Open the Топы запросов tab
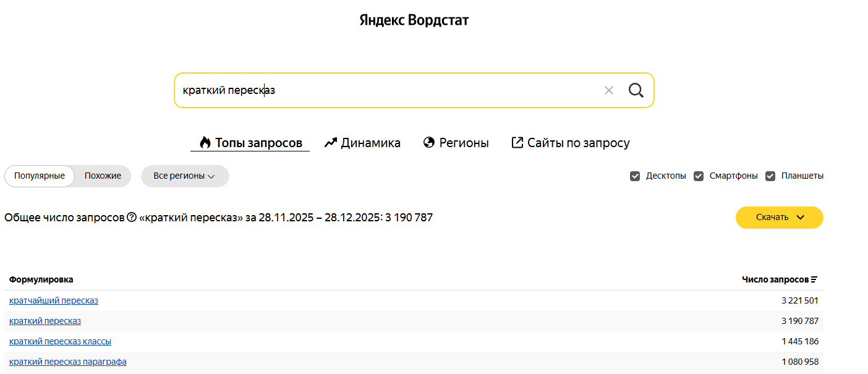Screen dimensions: 868x374 [x=250, y=143]
